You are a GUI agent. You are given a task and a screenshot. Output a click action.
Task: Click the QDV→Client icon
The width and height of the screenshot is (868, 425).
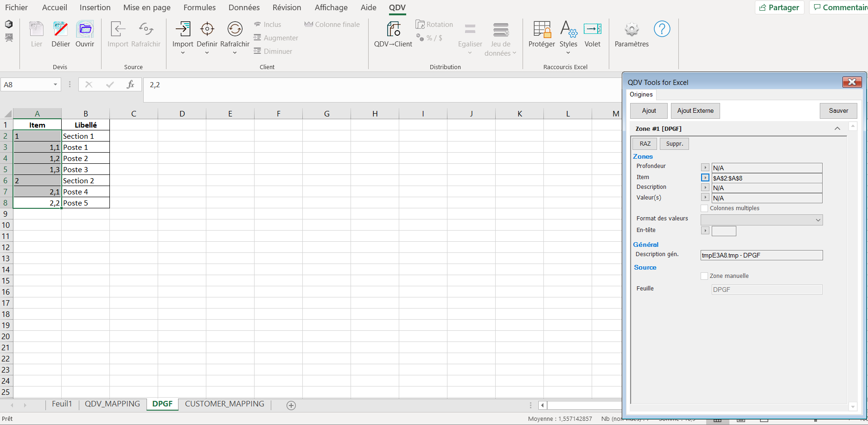pos(393,29)
